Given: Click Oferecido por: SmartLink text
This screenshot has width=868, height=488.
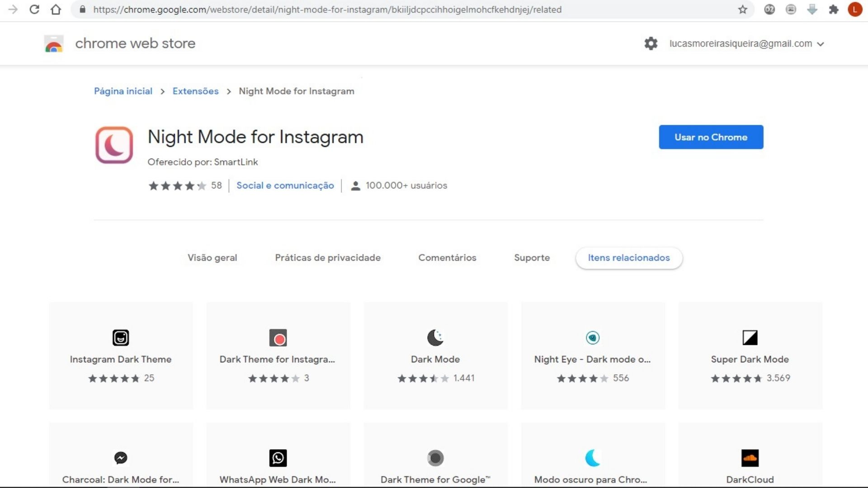Looking at the screenshot, I should click(x=203, y=162).
